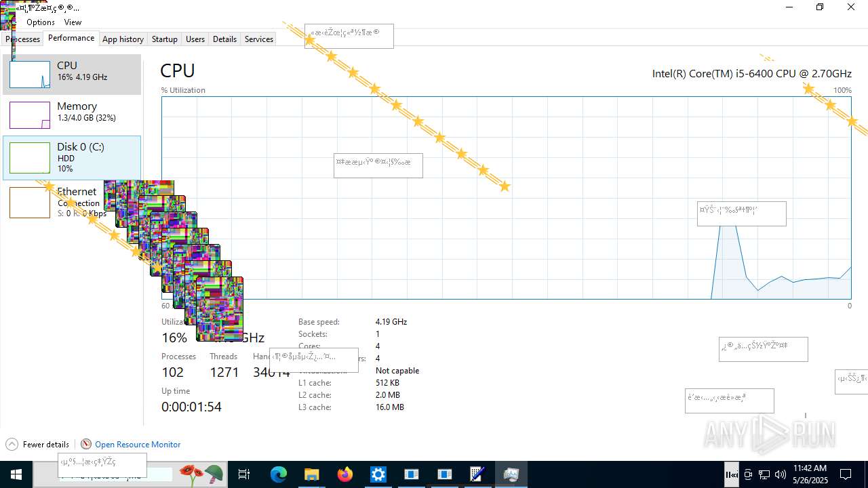Click the Fewer details label
868x488 pixels.
(46, 445)
